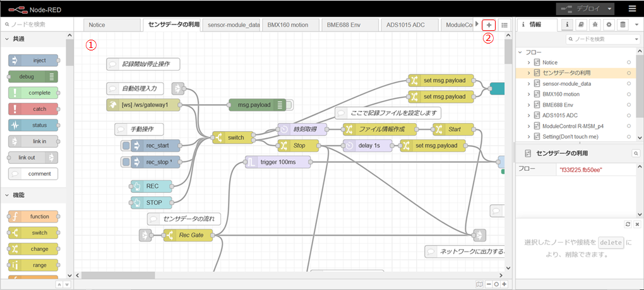Image resolution: width=644 pixels, height=290 pixels.
Task: Switch to the Notice flow tab
Action: tap(110, 25)
